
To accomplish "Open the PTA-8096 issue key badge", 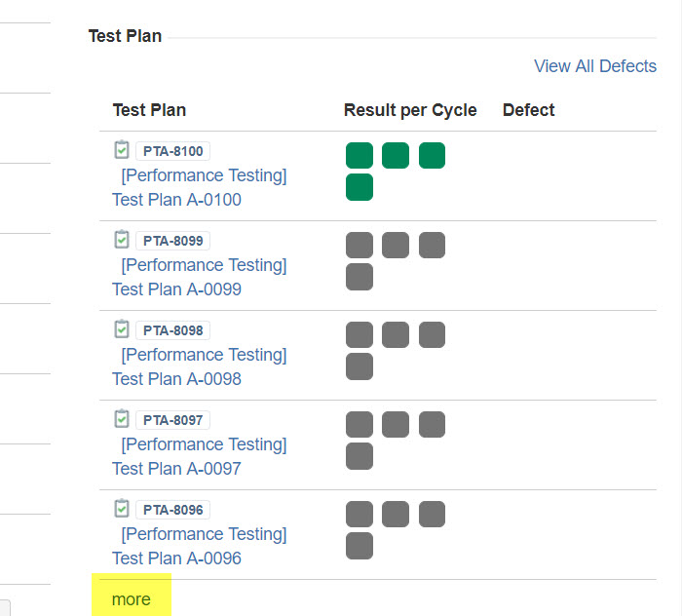I will (x=172, y=510).
